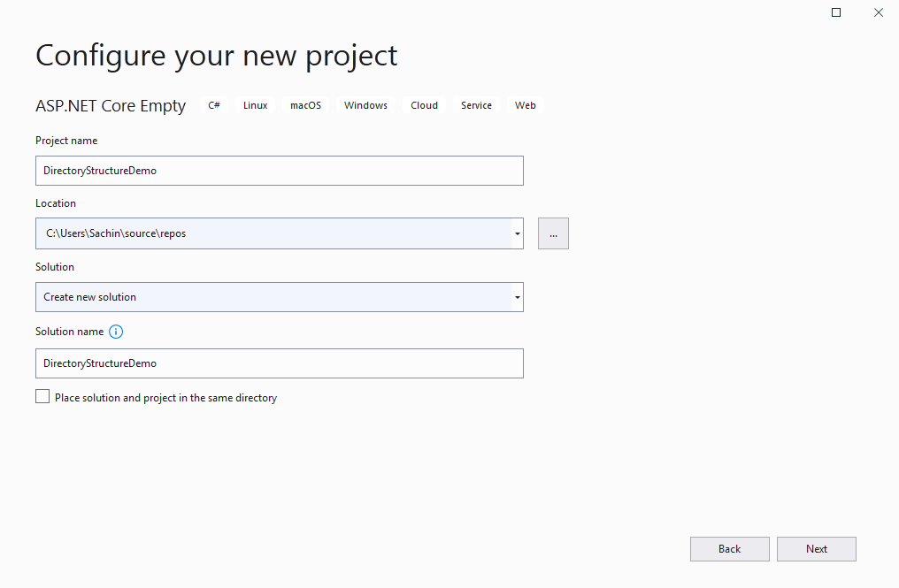
Task: Click the 'ASP.NET Core Empty' template title
Action: 111,106
